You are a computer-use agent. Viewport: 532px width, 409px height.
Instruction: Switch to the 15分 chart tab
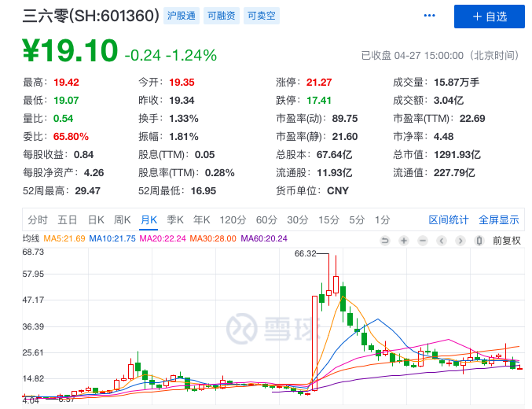[328, 219]
